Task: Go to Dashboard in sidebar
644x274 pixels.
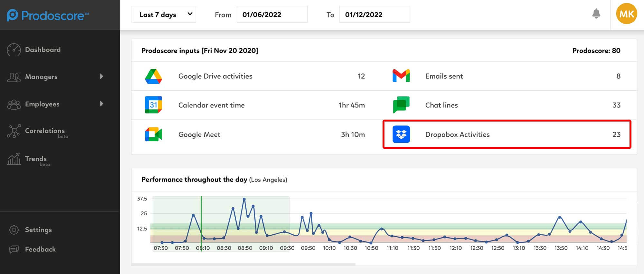Action: click(x=43, y=50)
